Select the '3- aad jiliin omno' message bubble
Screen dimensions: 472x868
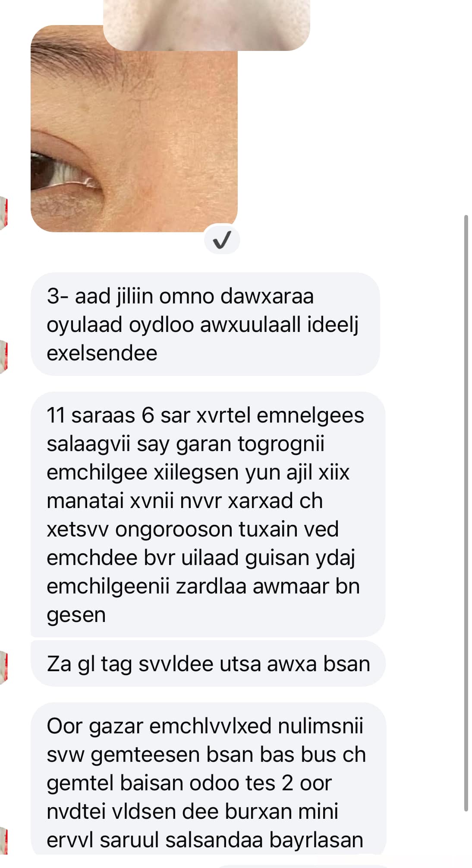[x=205, y=324]
